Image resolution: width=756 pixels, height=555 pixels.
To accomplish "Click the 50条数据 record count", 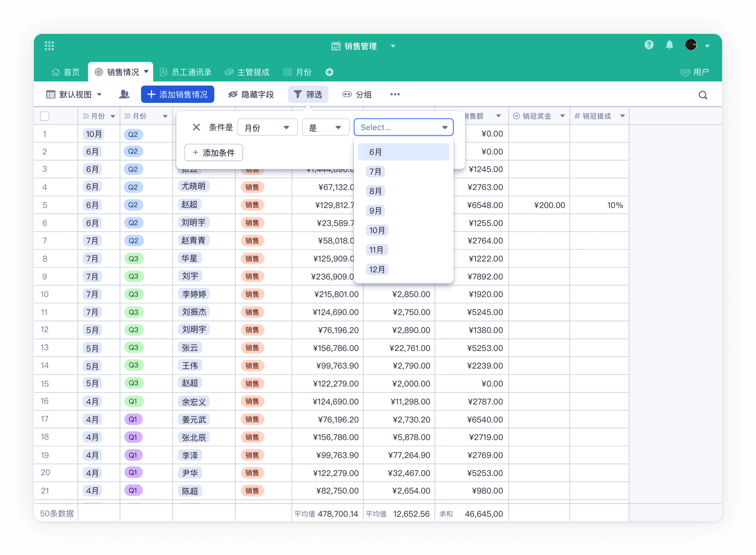I will click(57, 514).
